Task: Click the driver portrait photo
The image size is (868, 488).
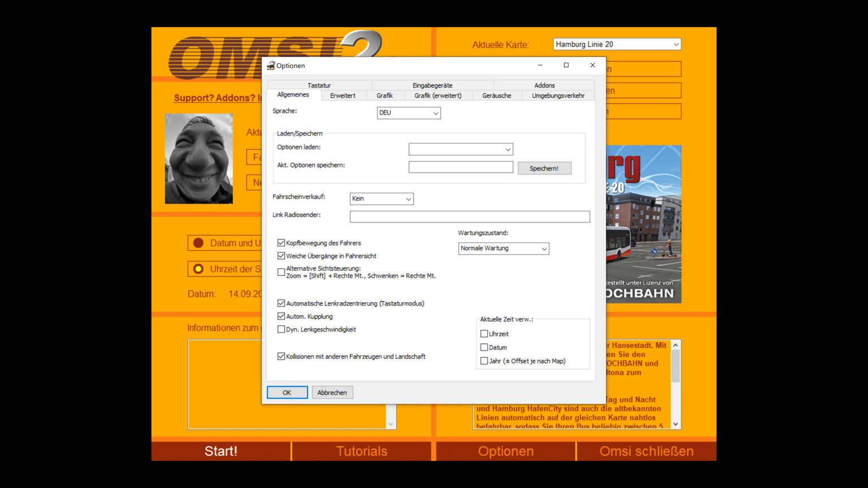Action: (198, 159)
